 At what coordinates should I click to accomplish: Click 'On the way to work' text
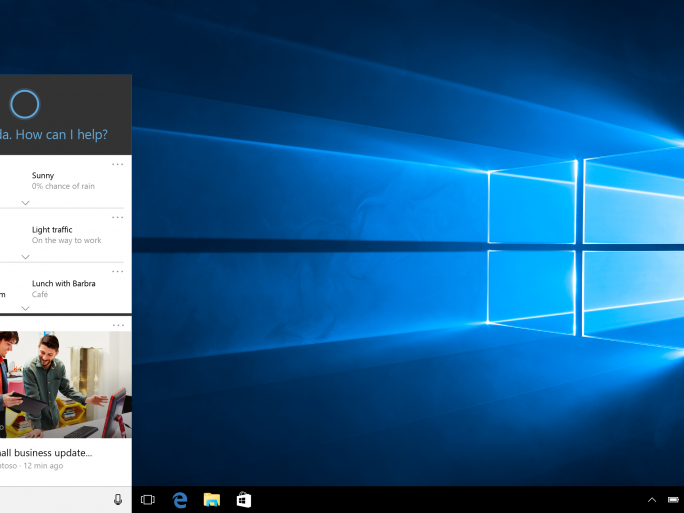tap(66, 240)
